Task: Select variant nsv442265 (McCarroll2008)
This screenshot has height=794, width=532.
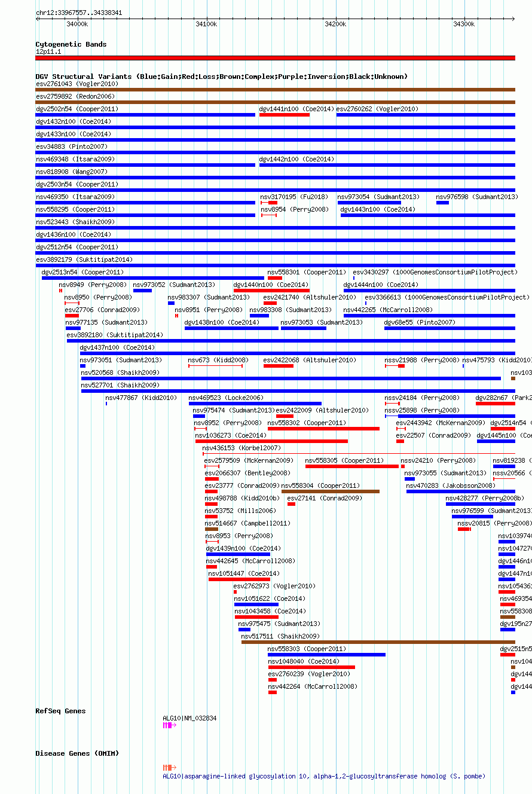Action: click(x=387, y=310)
